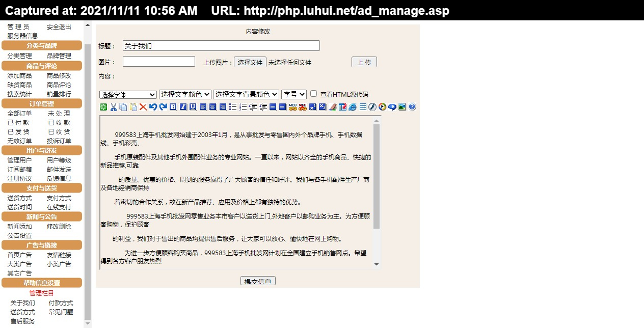Click the 新闻与公告 sidebar header
644x328 pixels.
42,216
